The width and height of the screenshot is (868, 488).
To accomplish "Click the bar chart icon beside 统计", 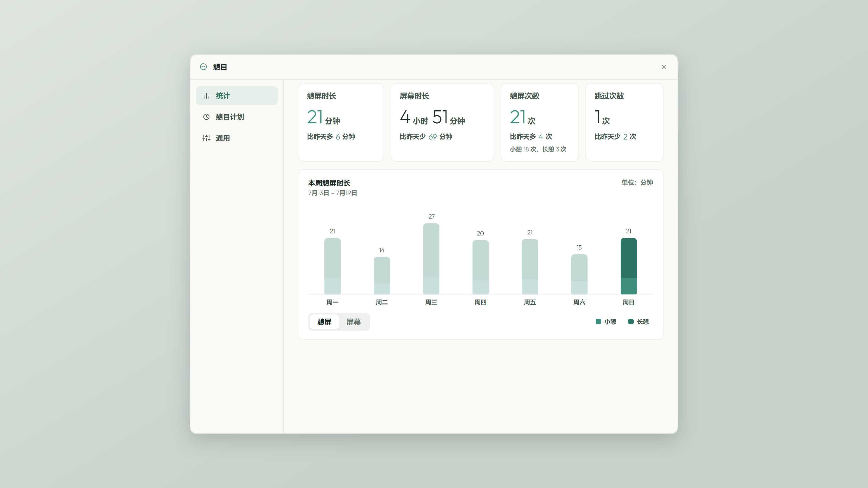I will click(x=206, y=96).
